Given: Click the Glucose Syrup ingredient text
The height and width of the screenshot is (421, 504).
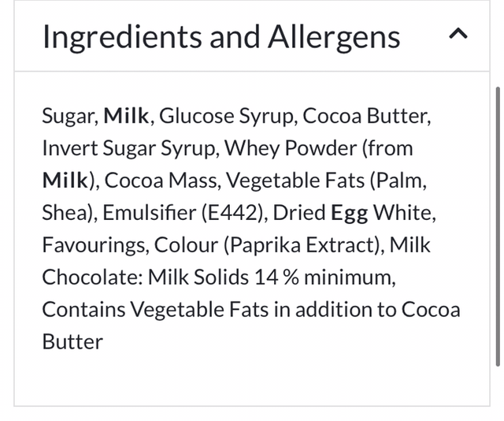Looking at the screenshot, I should point(227,117).
